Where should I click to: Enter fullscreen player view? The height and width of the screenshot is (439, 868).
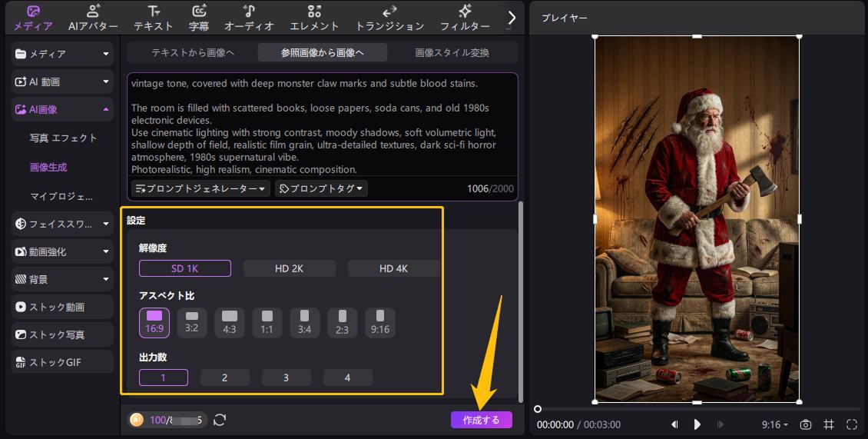(x=852, y=424)
